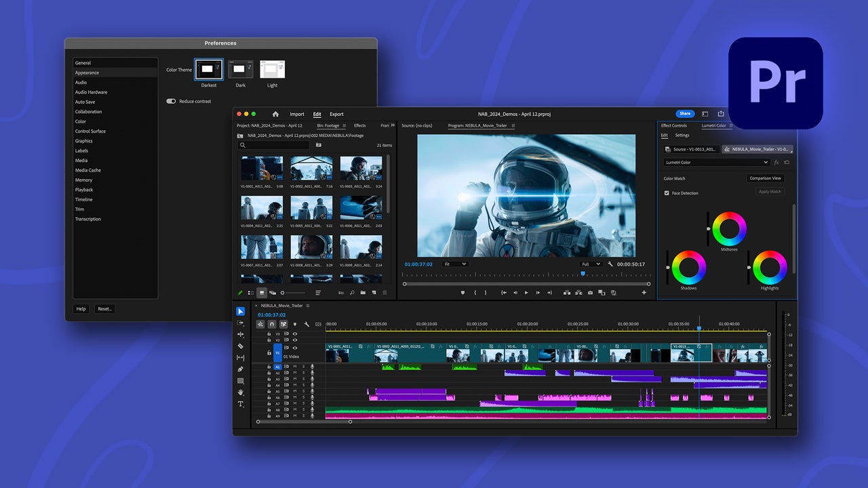Open the Full playback resolution dropdown

pyautogui.click(x=591, y=264)
